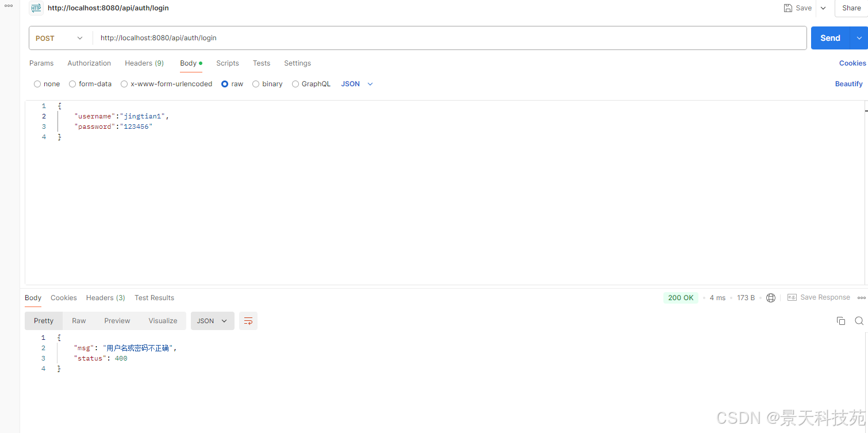
Task: Click the blue Send button
Action: tap(831, 38)
